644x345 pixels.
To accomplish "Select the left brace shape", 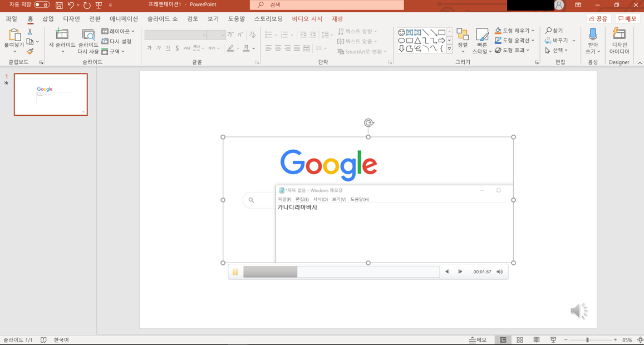I will tap(441, 49).
